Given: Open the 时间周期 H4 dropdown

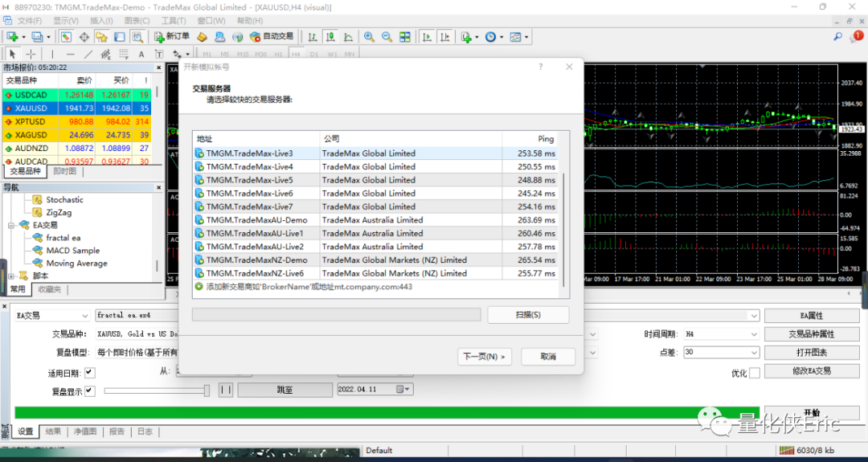Looking at the screenshot, I should coord(721,334).
